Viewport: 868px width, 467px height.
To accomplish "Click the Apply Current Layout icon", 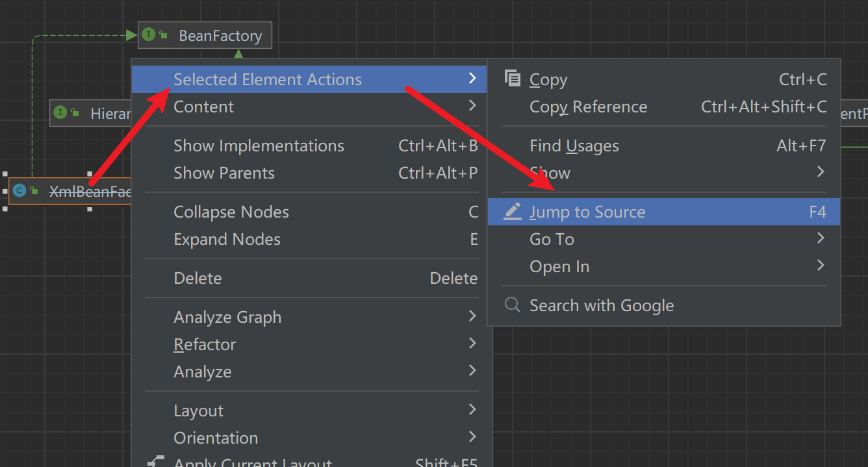I will 155,462.
